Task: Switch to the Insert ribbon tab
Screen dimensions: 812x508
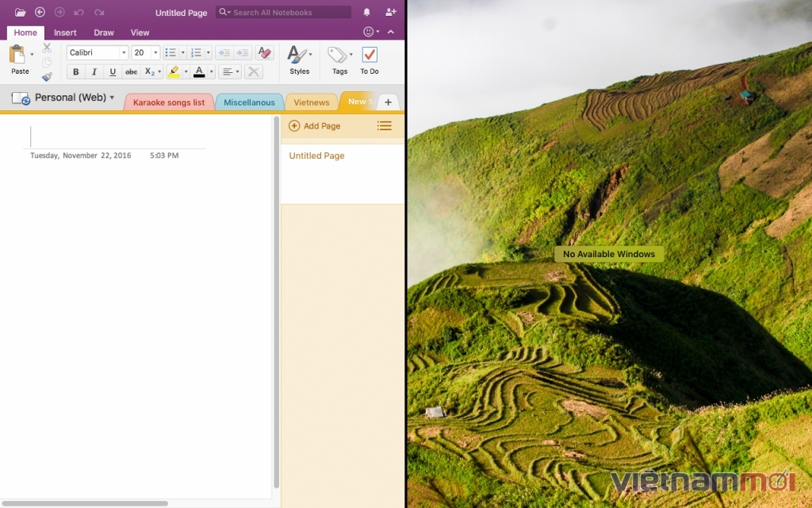Action: [x=65, y=32]
